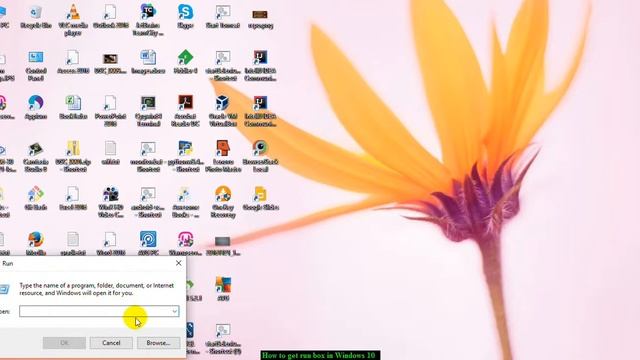Screen dimensions: 640x360
Task: Open Camtasia Studio 8 shortcut
Action: pos(36,149)
